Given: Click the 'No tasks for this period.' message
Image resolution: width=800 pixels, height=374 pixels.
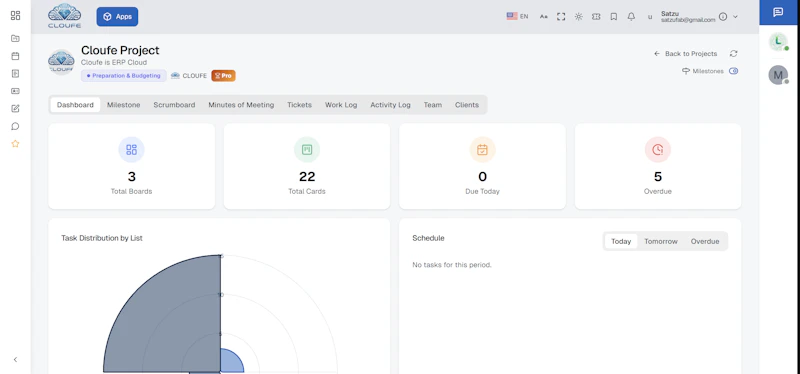Looking at the screenshot, I should 452,265.
